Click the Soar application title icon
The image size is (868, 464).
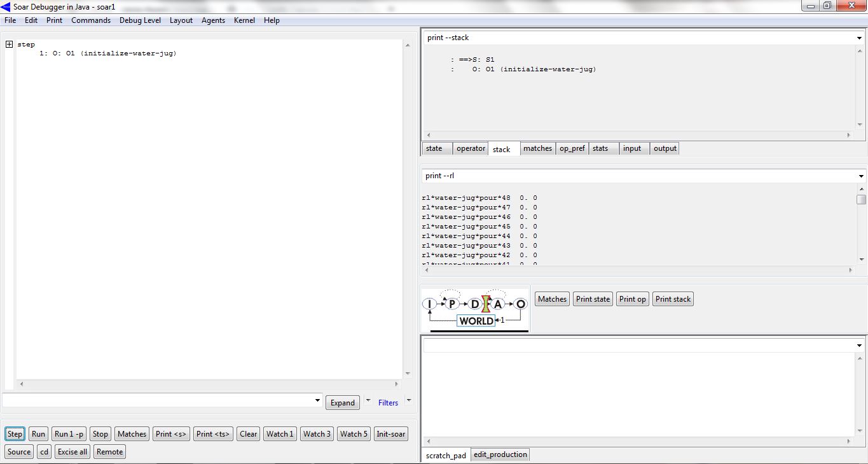[6, 6]
